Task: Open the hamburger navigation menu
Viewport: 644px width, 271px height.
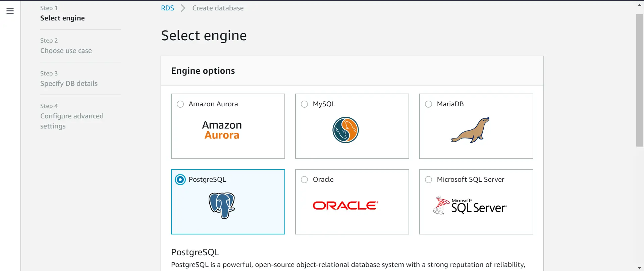Action: point(10,11)
